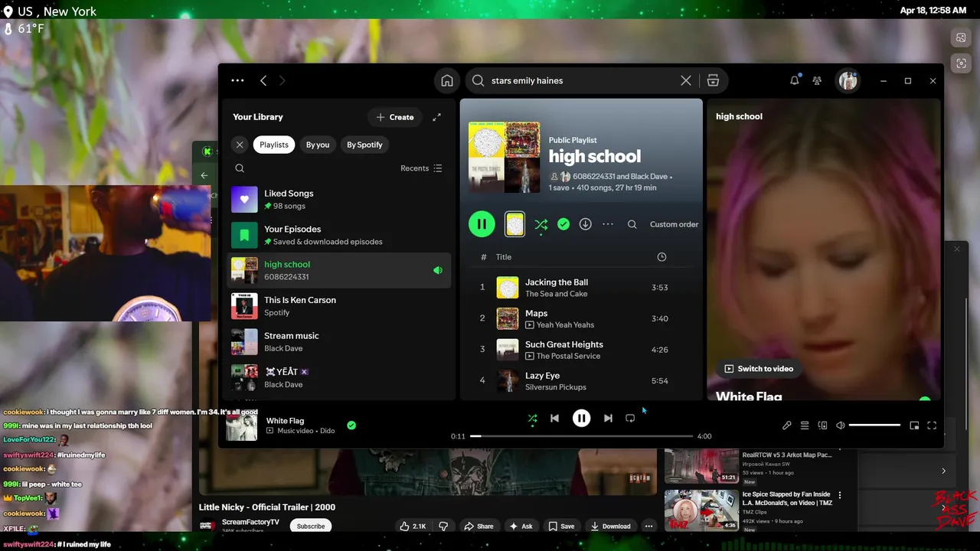Search within Your Library
This screenshot has height=551, width=980.
tap(240, 168)
